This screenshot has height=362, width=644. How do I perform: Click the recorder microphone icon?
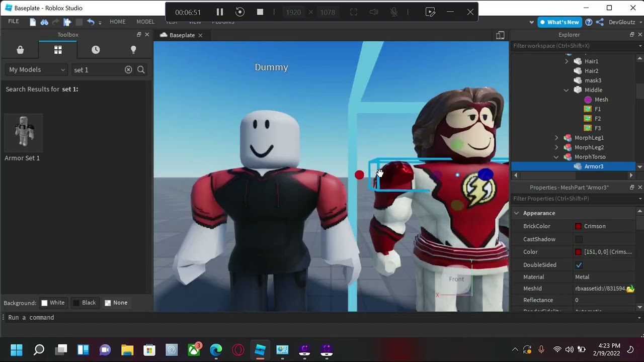pyautogui.click(x=393, y=12)
